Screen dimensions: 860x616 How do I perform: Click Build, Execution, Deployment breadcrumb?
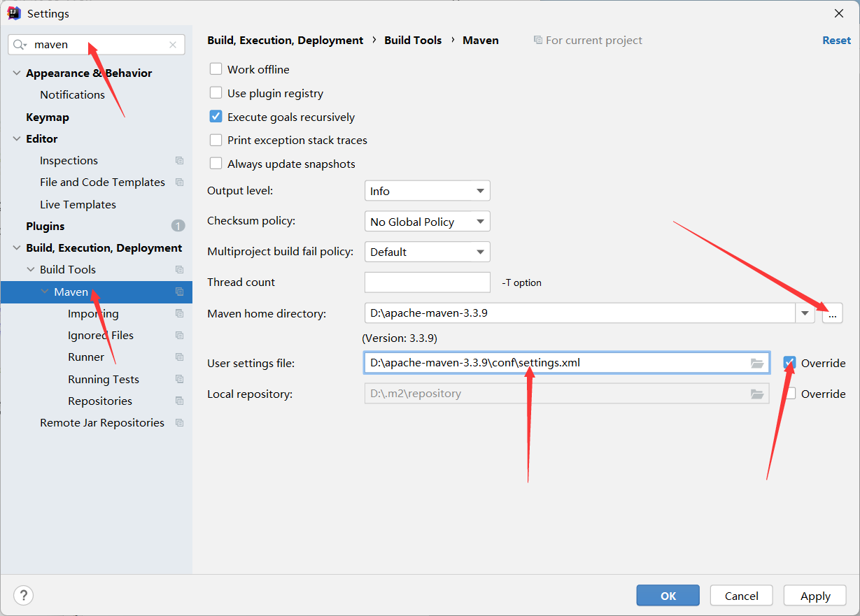pos(286,41)
